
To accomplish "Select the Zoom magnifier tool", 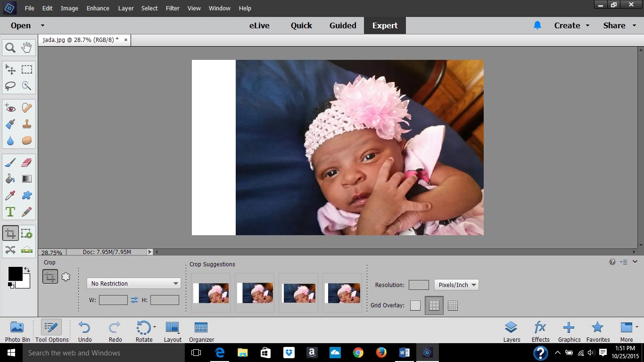I will coord(10,48).
